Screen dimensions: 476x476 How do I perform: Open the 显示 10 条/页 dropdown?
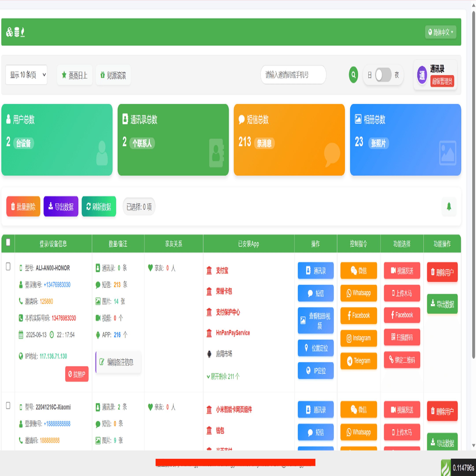click(26, 75)
